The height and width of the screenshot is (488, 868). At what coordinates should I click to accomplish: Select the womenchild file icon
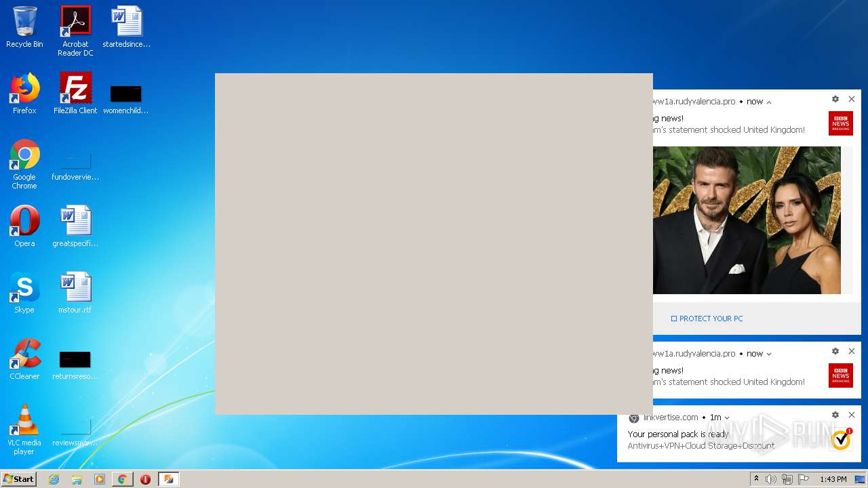pyautogui.click(x=126, y=99)
